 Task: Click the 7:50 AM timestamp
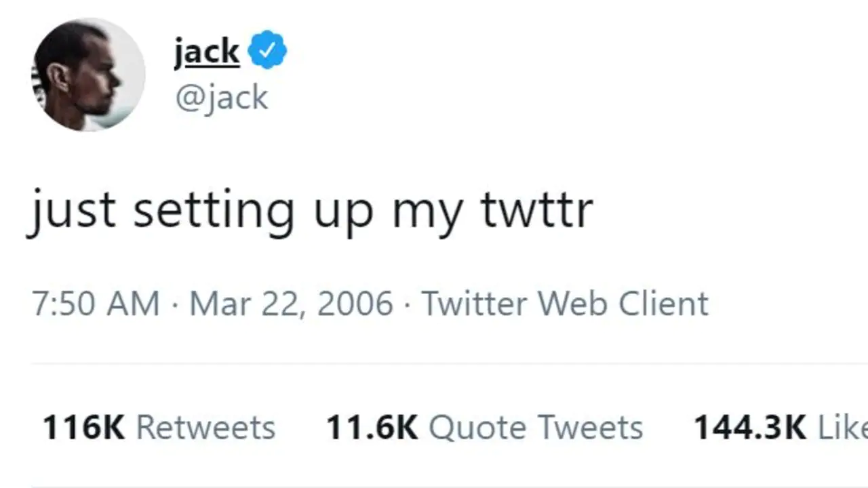95,304
